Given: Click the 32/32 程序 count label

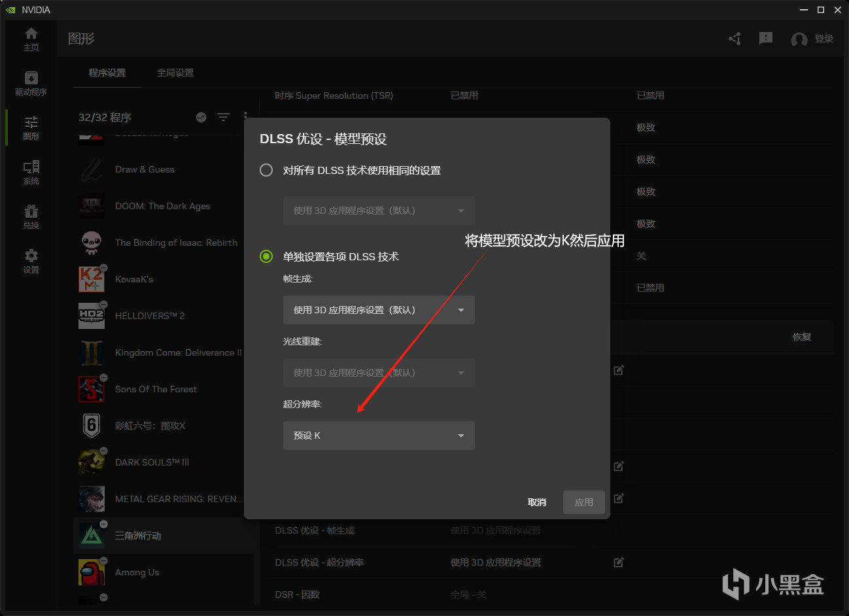Looking at the screenshot, I should point(105,118).
